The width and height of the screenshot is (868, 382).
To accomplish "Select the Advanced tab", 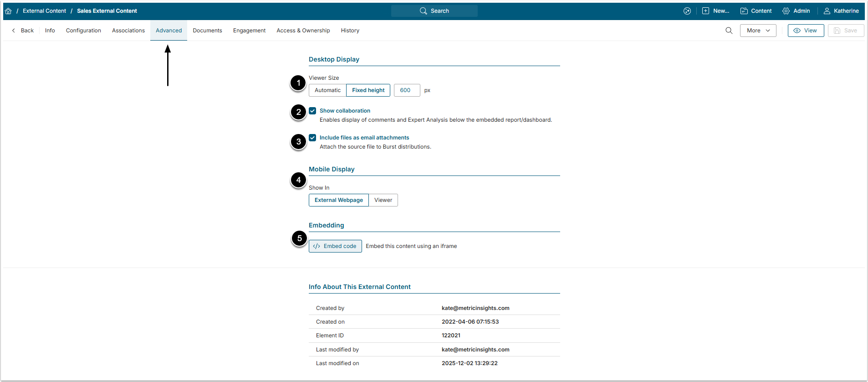I will pos(169,31).
